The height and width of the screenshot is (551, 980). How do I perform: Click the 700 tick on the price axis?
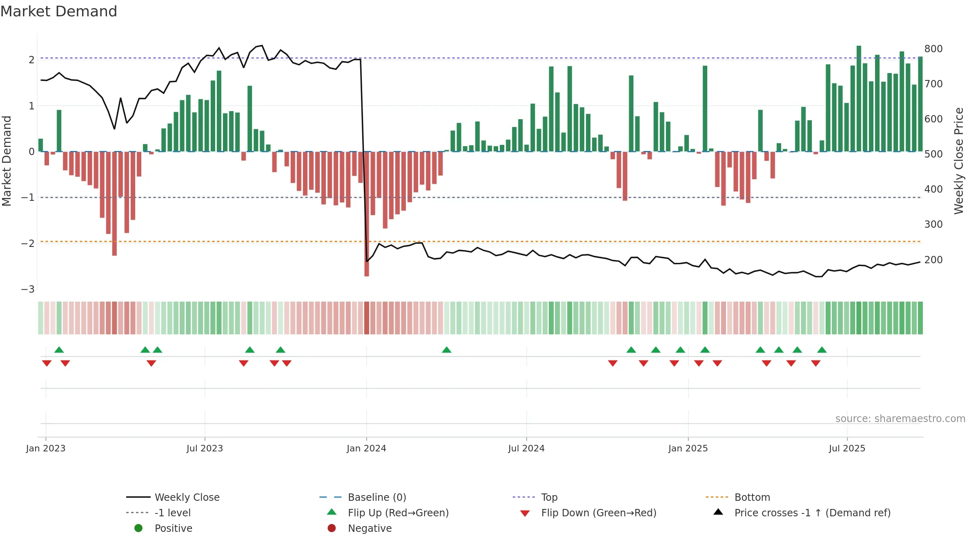click(x=933, y=84)
